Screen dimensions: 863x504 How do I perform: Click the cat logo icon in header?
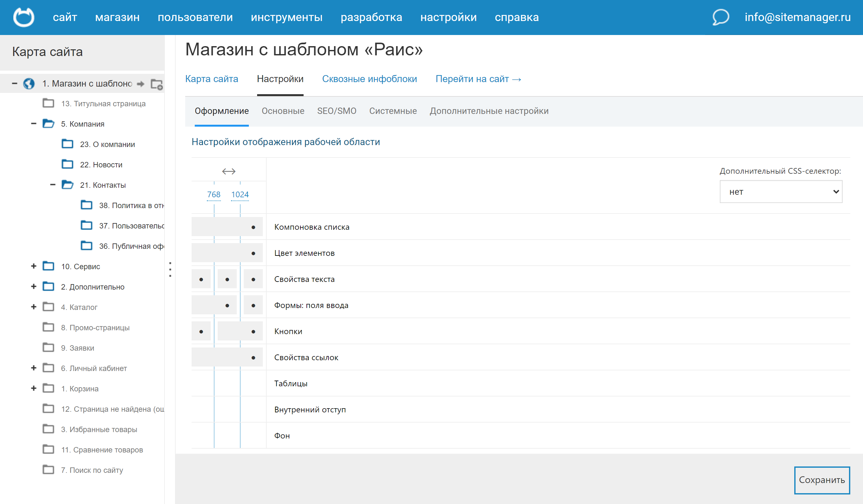tap(24, 17)
